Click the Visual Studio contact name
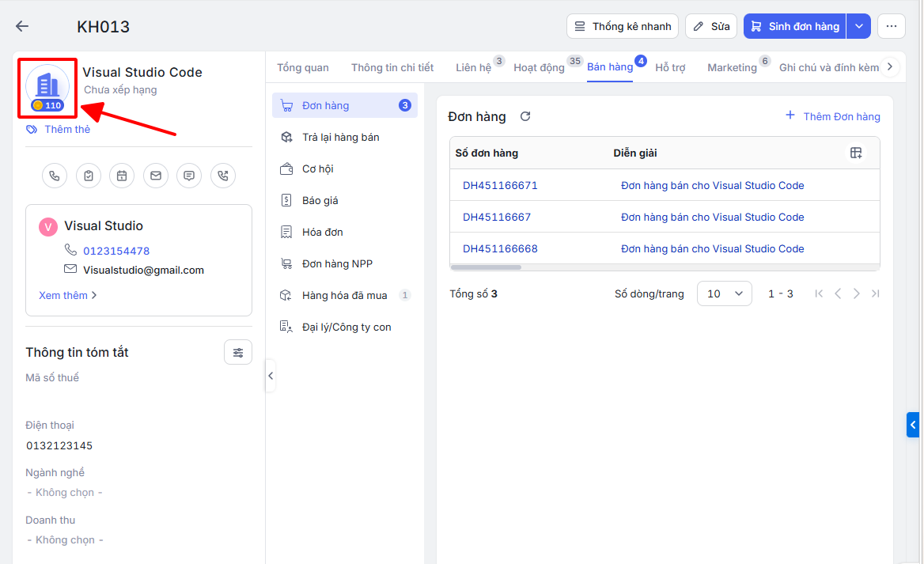 (x=104, y=225)
